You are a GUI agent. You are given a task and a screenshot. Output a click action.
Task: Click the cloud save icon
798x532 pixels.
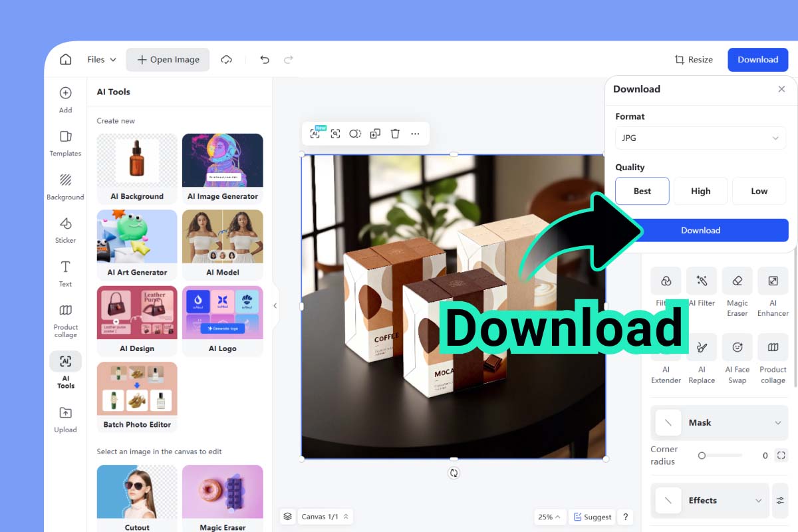(x=227, y=59)
